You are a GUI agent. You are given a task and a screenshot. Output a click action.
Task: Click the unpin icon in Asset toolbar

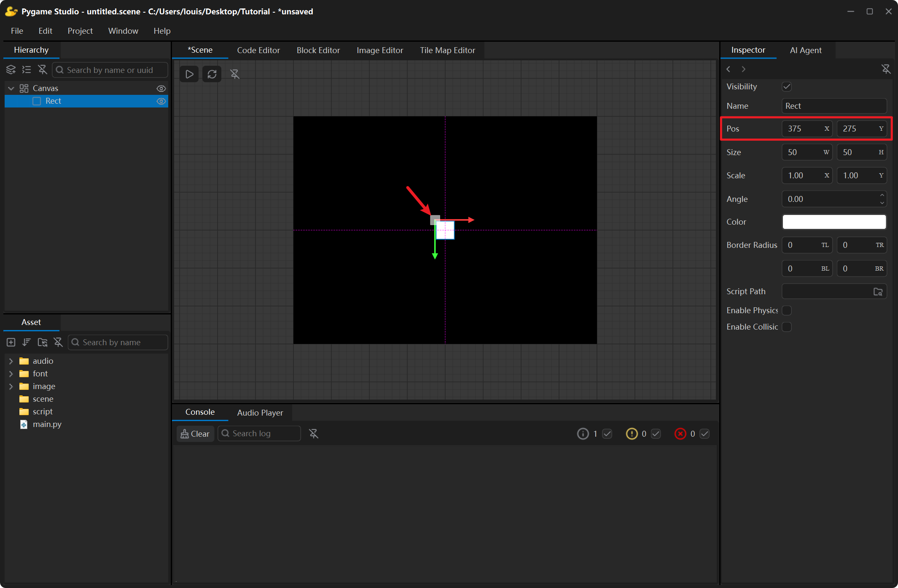click(58, 342)
